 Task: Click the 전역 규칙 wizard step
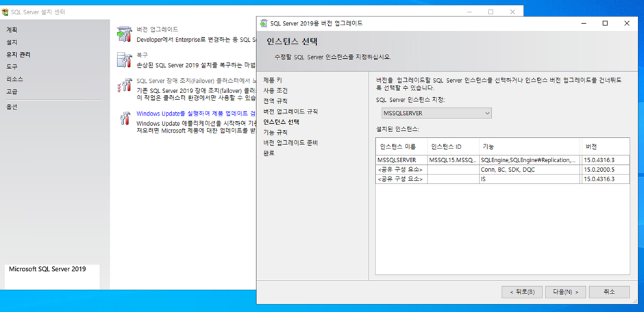pos(275,101)
